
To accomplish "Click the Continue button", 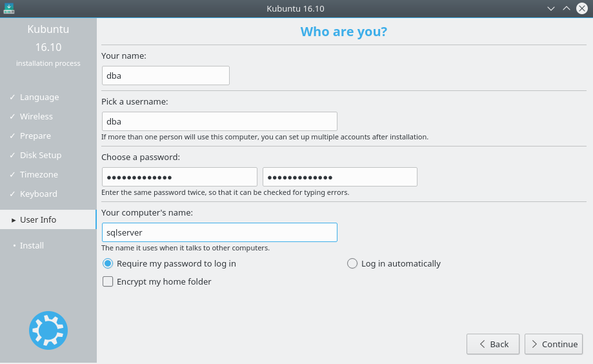I will click(x=554, y=344).
